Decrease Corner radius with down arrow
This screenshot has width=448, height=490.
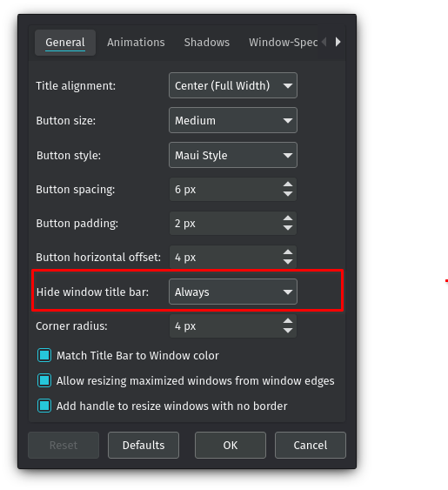pyautogui.click(x=288, y=331)
